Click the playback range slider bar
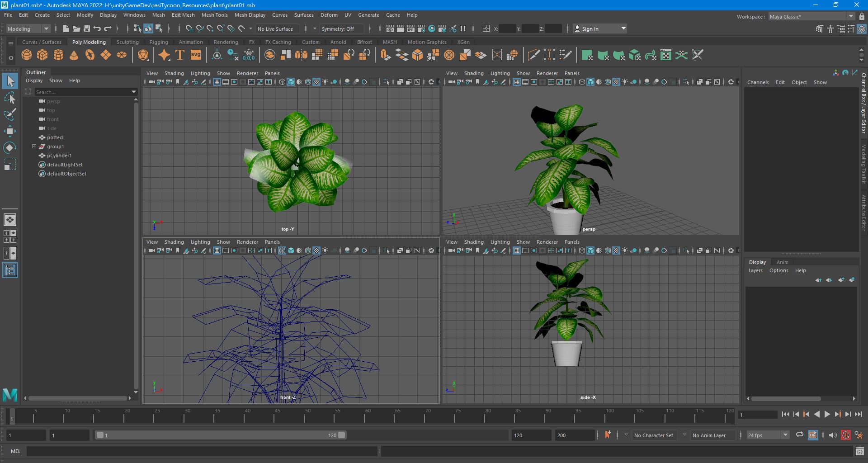This screenshot has width=868, height=463. pyautogui.click(x=221, y=435)
